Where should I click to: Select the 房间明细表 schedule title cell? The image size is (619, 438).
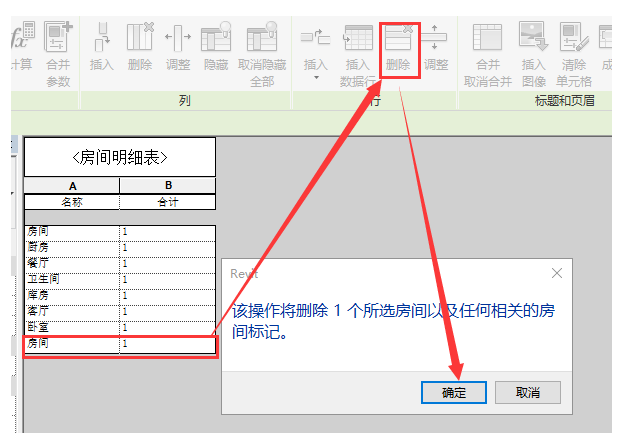pyautogui.click(x=120, y=157)
